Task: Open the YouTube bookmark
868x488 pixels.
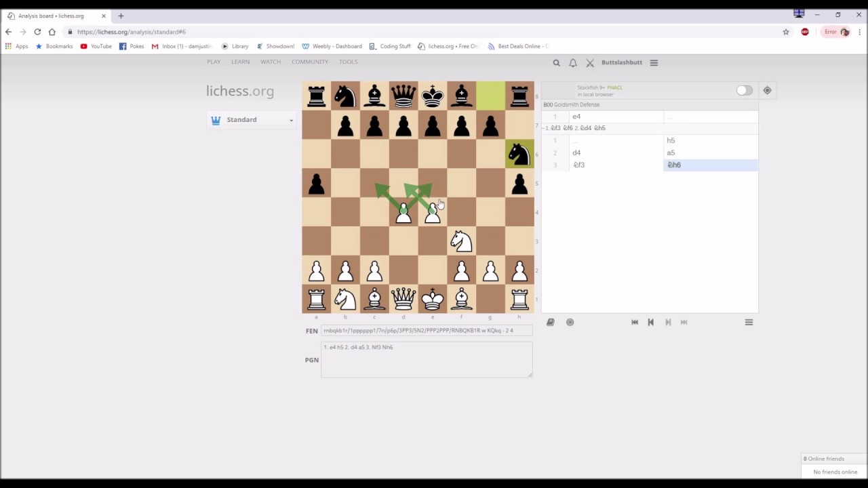Action: pyautogui.click(x=96, y=46)
